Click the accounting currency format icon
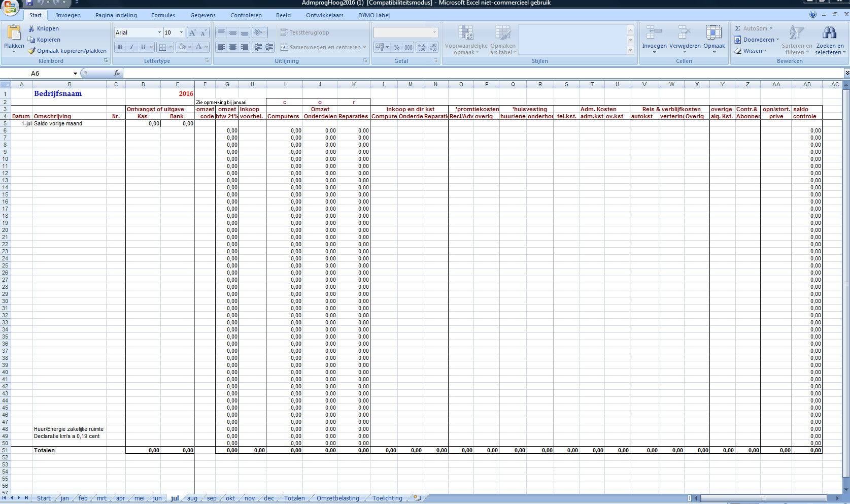This screenshot has height=504, width=850. tap(380, 47)
